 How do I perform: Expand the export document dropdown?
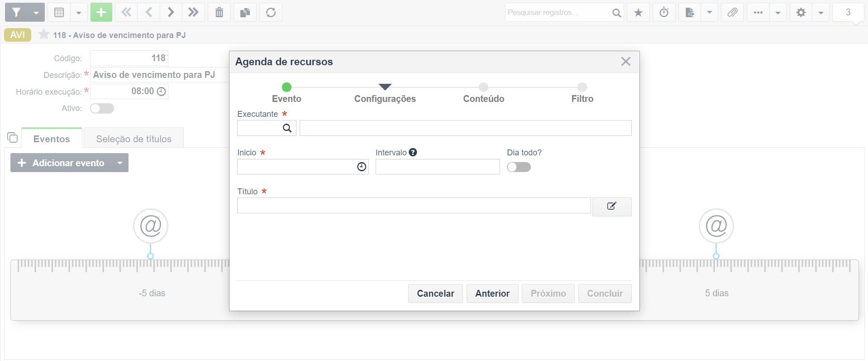[710, 12]
